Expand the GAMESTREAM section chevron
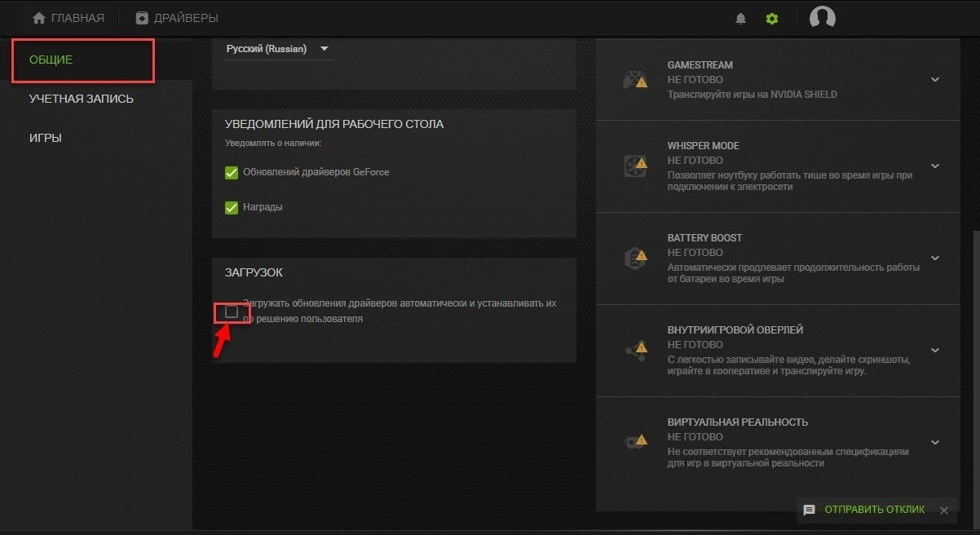The width and height of the screenshot is (980, 535). point(935,80)
